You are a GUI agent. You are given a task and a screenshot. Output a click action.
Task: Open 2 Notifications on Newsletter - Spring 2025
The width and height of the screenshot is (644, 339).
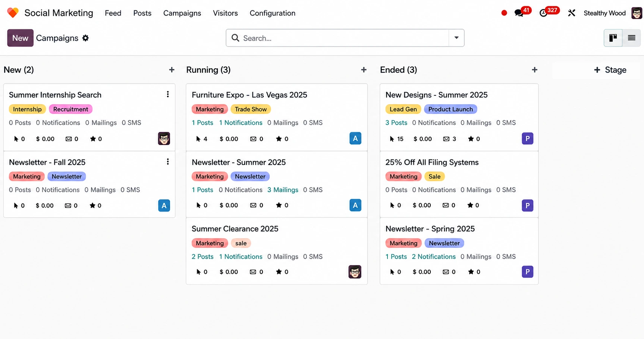(x=434, y=257)
